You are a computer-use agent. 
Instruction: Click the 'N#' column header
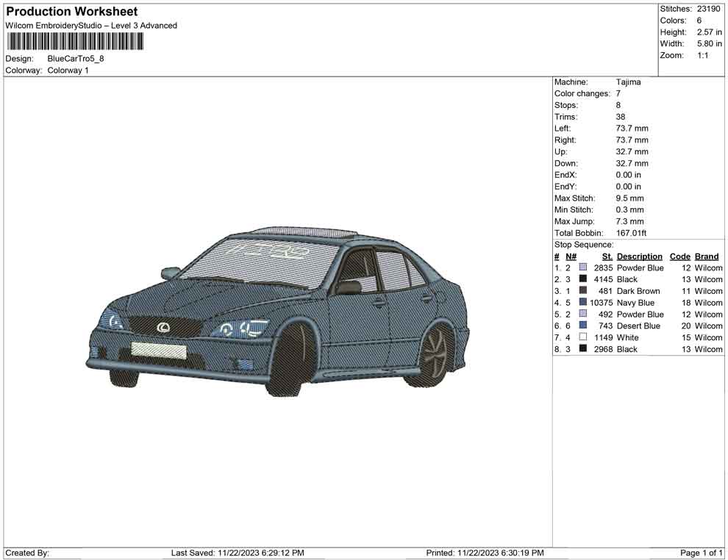pos(571,256)
